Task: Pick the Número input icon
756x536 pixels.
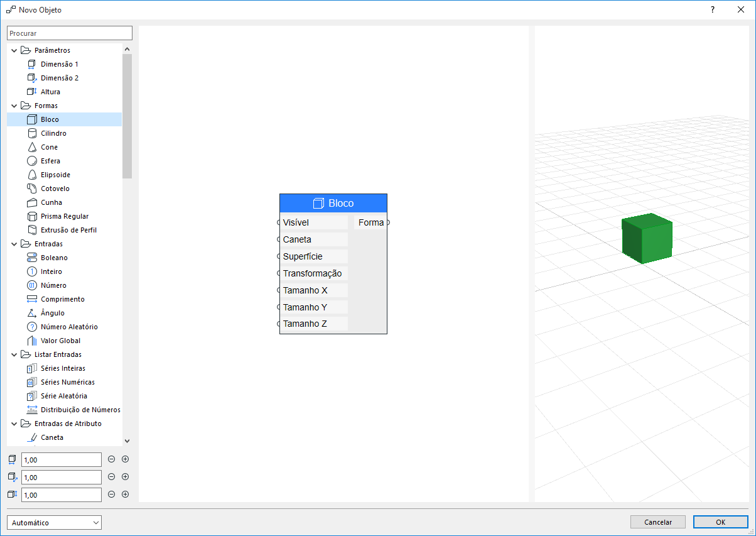Action: [x=33, y=285]
